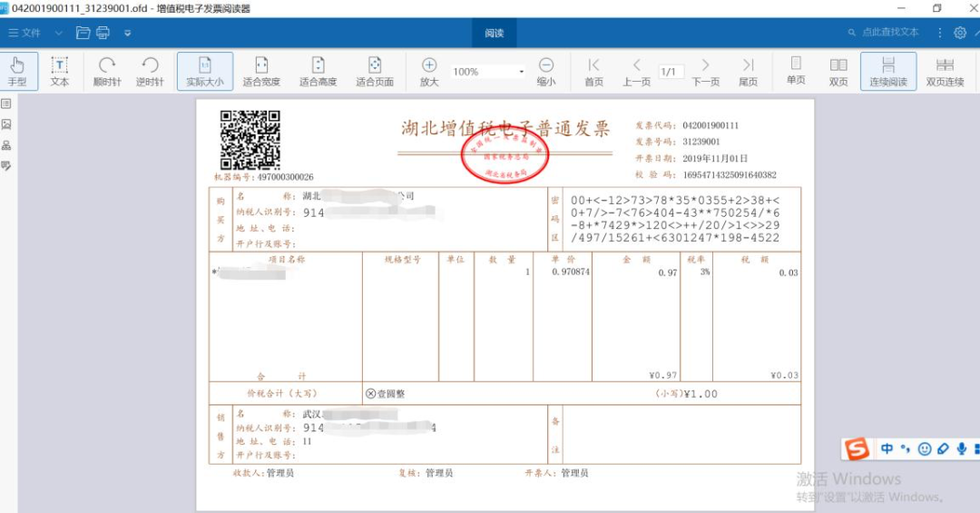This screenshot has width=980, height=513.
Task: Expand the chevron next to 文件
Action: tap(58, 33)
